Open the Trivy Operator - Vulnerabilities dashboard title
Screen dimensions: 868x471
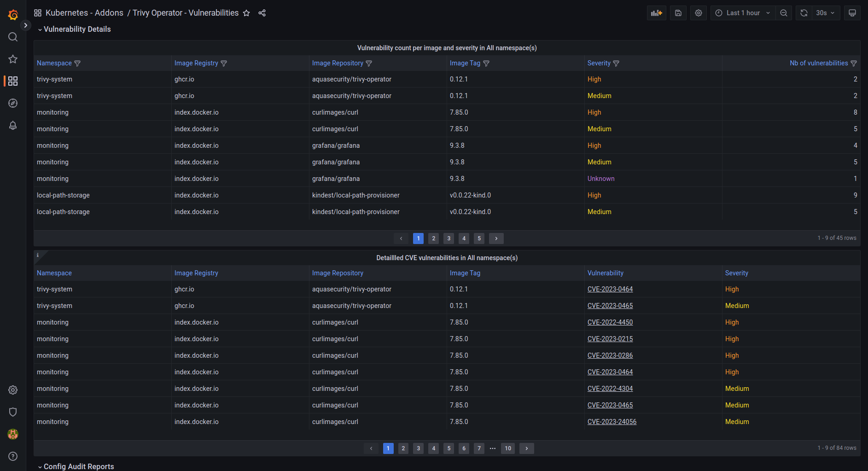tap(186, 13)
